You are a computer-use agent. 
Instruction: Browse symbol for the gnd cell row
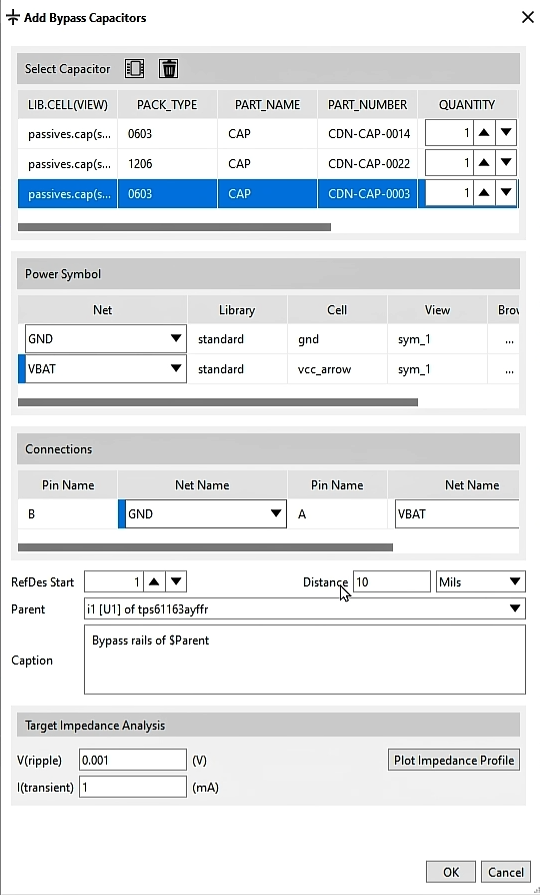tap(509, 340)
